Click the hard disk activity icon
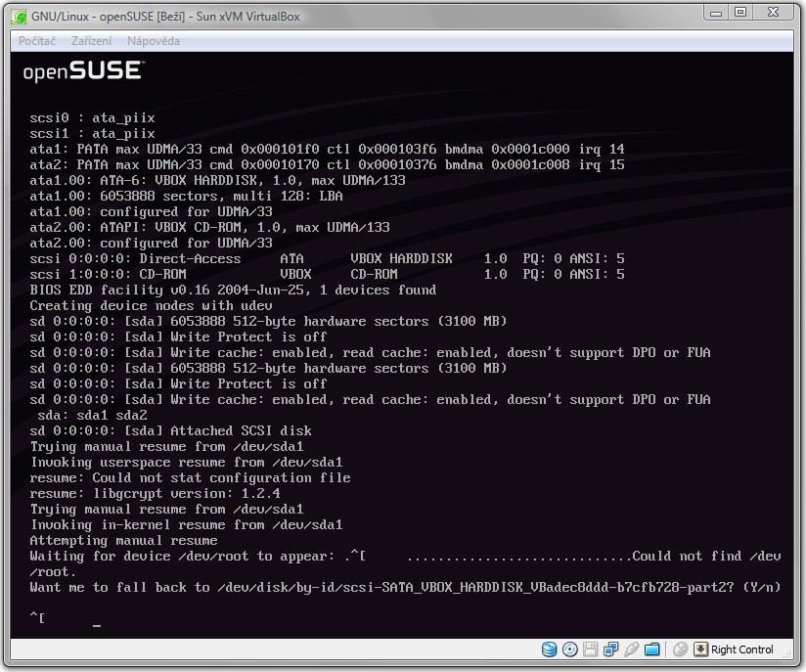Viewport: 806px width, 672px height. (549, 650)
